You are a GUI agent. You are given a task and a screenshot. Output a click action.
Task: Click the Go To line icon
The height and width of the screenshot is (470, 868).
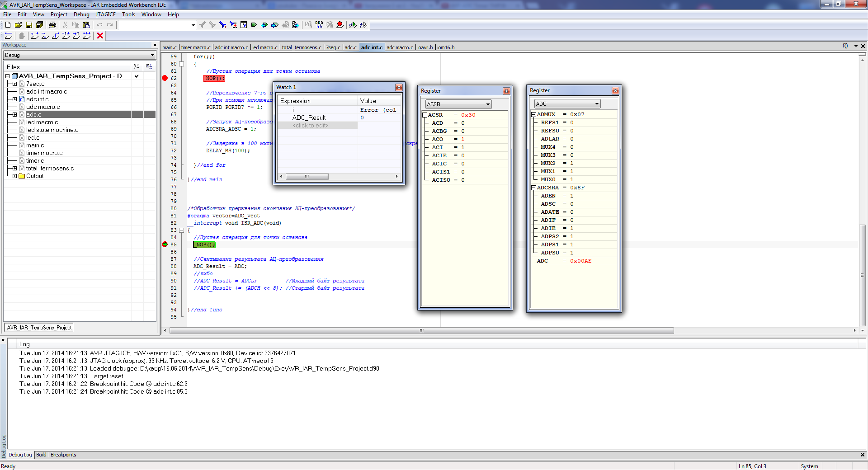click(x=244, y=25)
